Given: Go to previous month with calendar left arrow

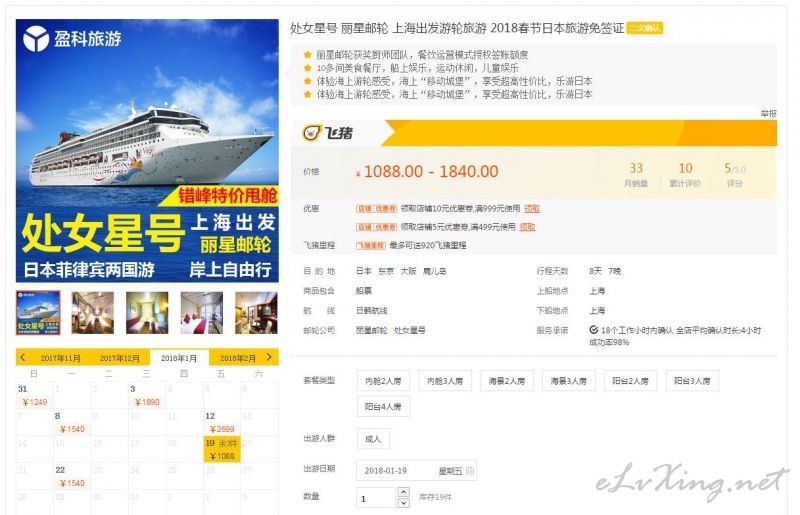Looking at the screenshot, I should (23, 357).
